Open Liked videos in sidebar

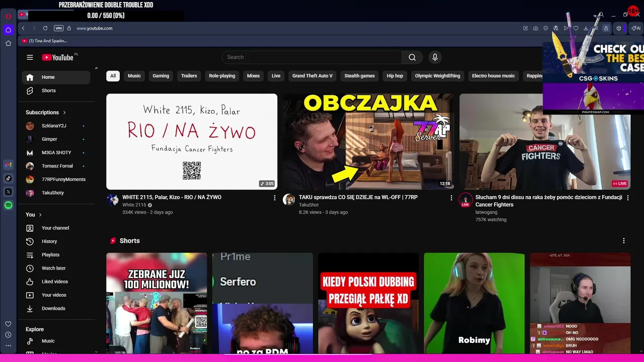pos(56,282)
